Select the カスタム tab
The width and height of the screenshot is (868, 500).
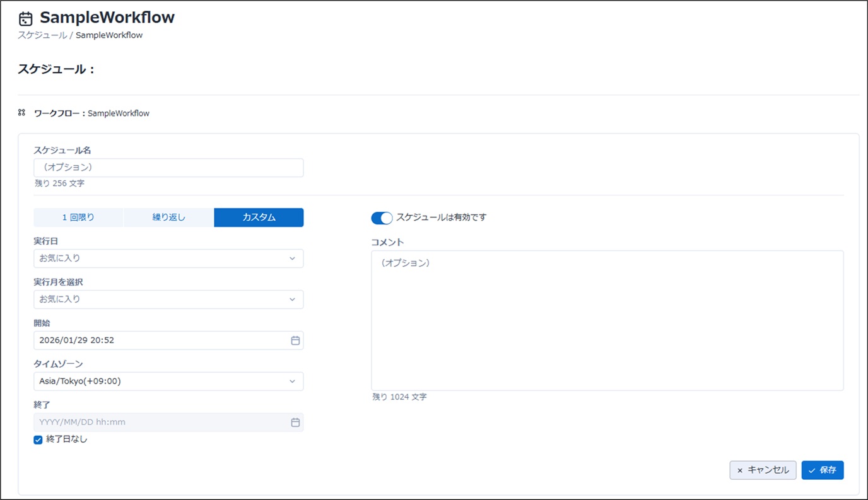point(259,218)
